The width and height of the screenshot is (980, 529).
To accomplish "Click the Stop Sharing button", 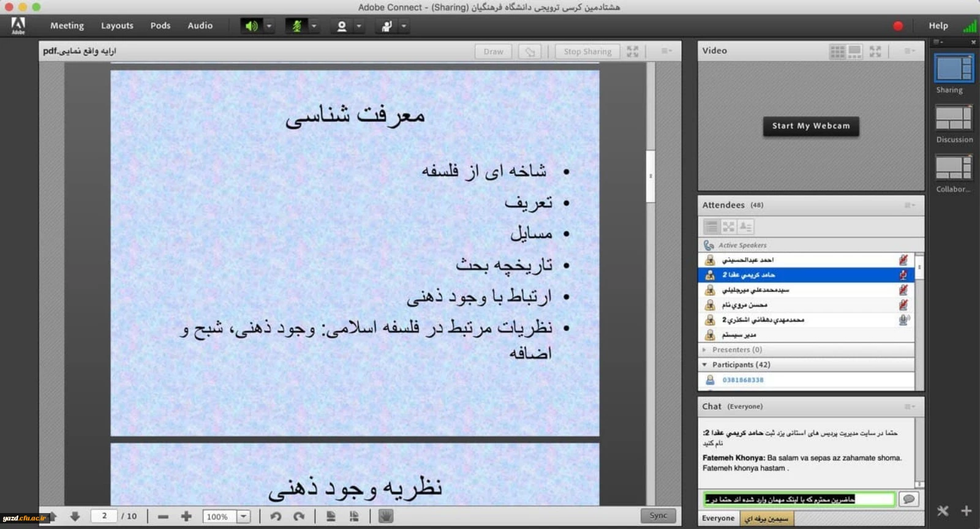I will pyautogui.click(x=587, y=51).
